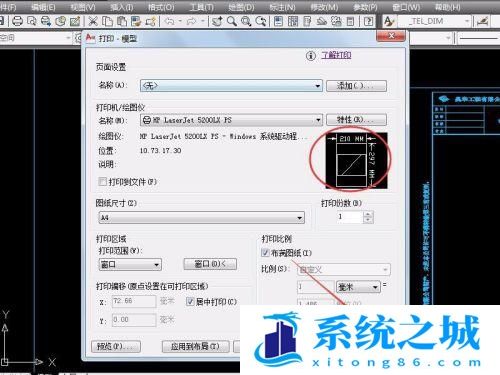Click the Cut scissors icon
Screen dimensions: 500x375
pyautogui.click(x=93, y=21)
